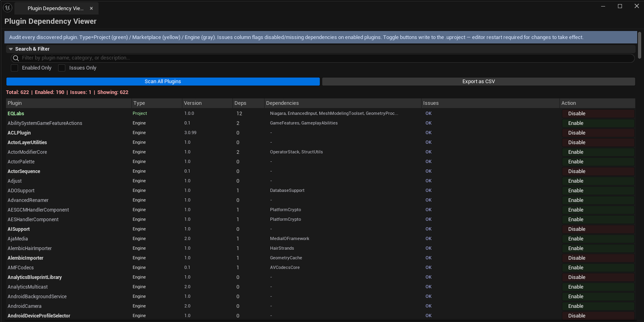Click EQLabs dependencies list text
The image size is (644, 322).
pyautogui.click(x=334, y=114)
